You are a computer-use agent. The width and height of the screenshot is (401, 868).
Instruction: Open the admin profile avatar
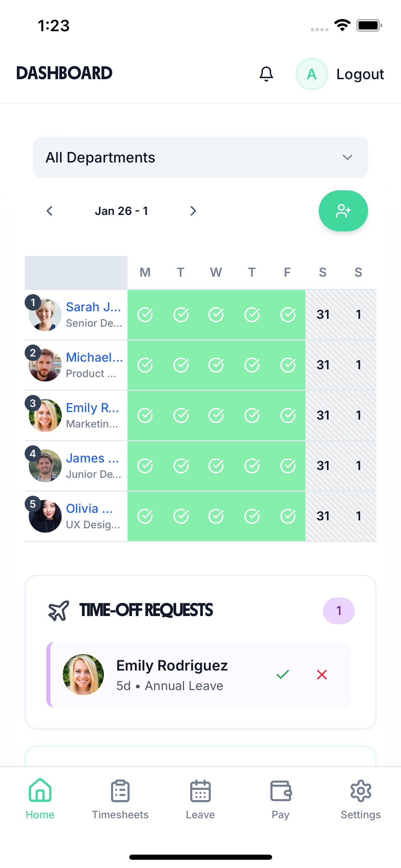[312, 74]
